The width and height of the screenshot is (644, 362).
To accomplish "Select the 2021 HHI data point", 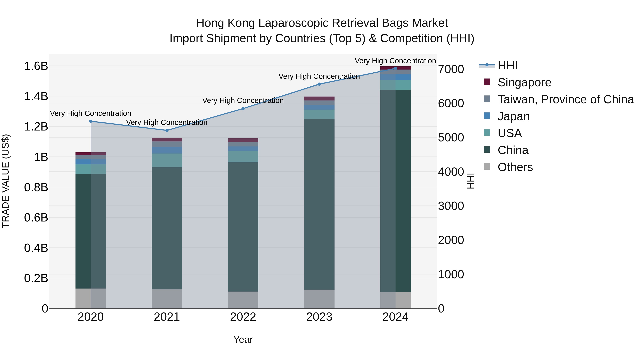I will point(167,130).
